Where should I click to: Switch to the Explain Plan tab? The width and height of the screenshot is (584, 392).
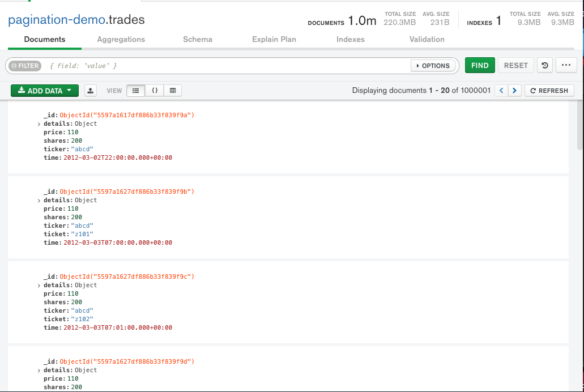[x=274, y=40]
